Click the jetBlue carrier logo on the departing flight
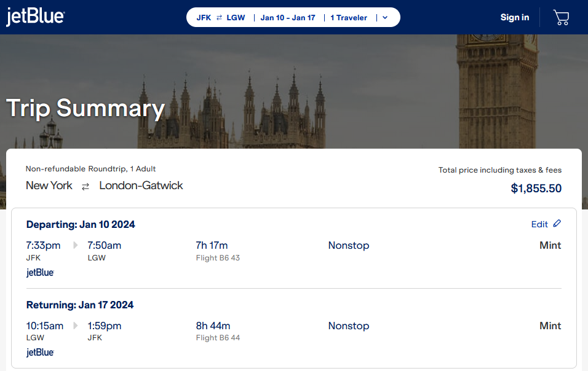588x371 pixels. (39, 272)
